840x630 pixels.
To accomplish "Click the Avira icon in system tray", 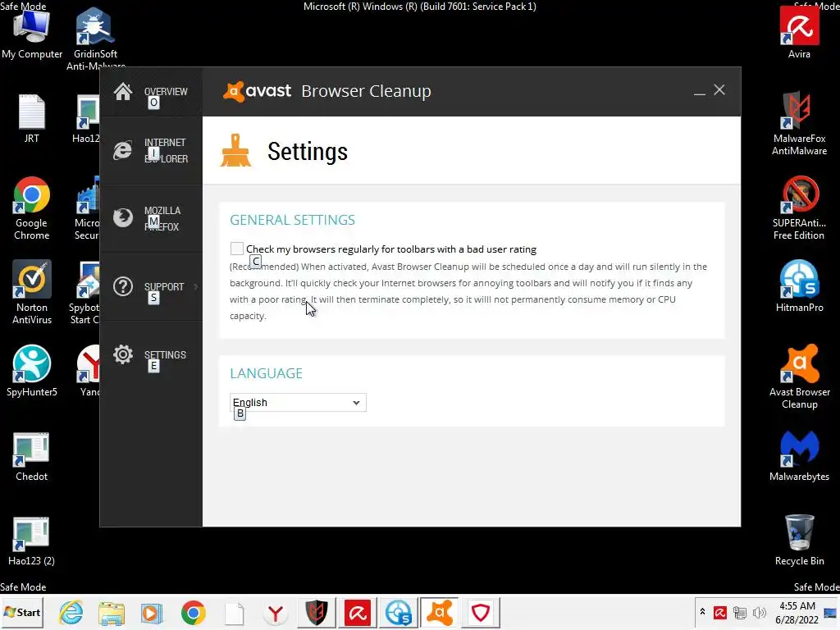I will (720, 612).
